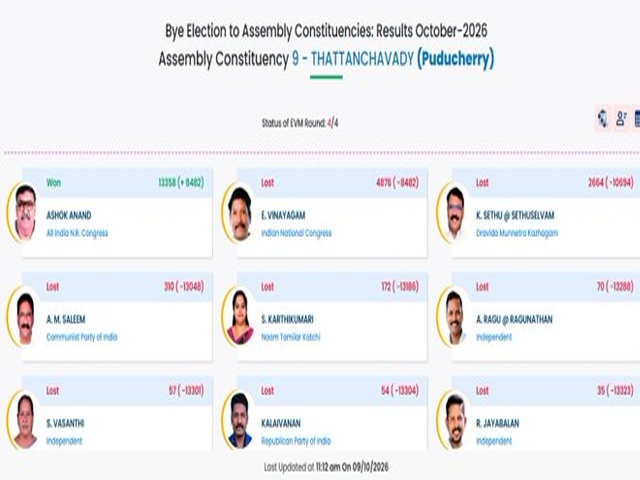Viewport: 640px width, 480px height.
Task: Select K. Sethu @ Sethuselvam's photo
Action: coord(455,213)
